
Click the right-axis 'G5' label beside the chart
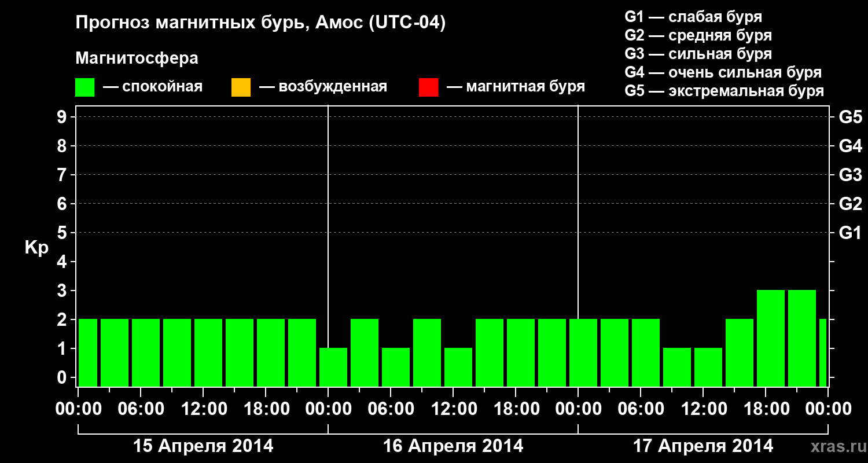(850, 117)
